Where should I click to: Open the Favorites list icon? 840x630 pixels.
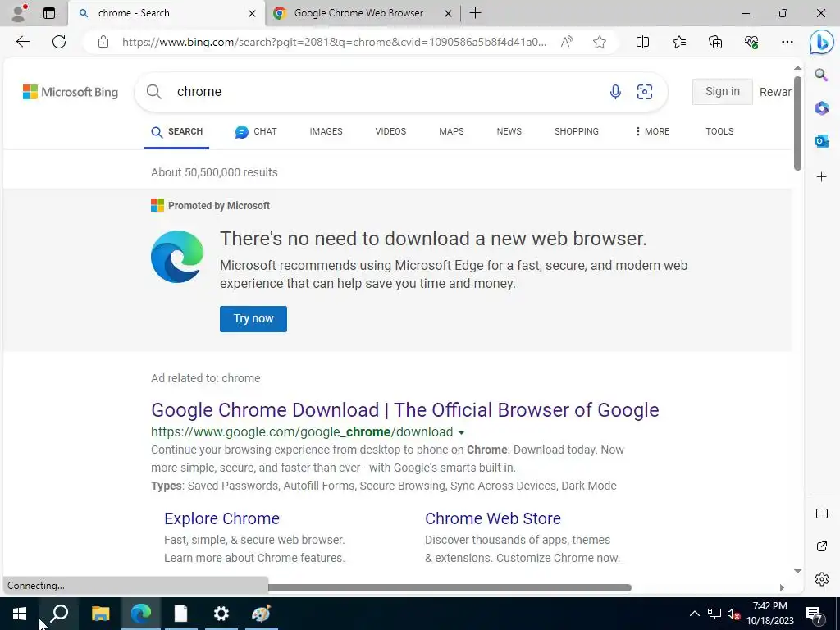point(678,42)
